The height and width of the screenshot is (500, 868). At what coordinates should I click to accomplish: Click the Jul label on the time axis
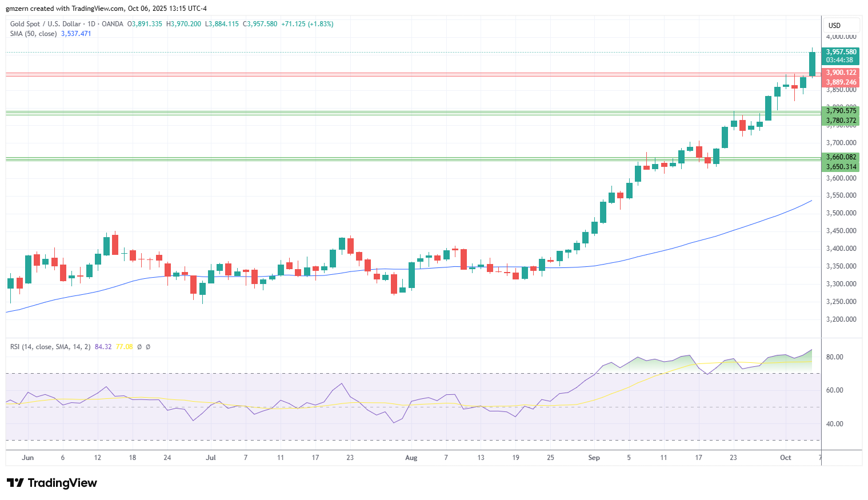pyautogui.click(x=211, y=458)
